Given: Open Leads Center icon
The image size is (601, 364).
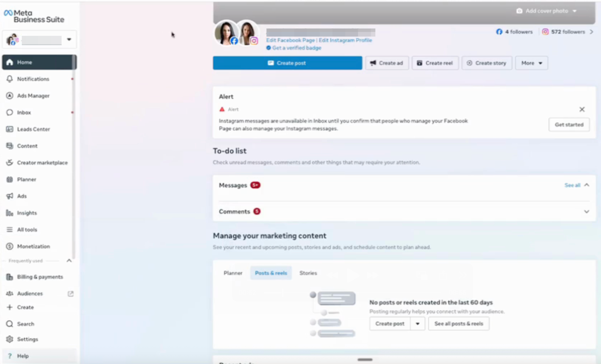Looking at the screenshot, I should pyautogui.click(x=10, y=129).
